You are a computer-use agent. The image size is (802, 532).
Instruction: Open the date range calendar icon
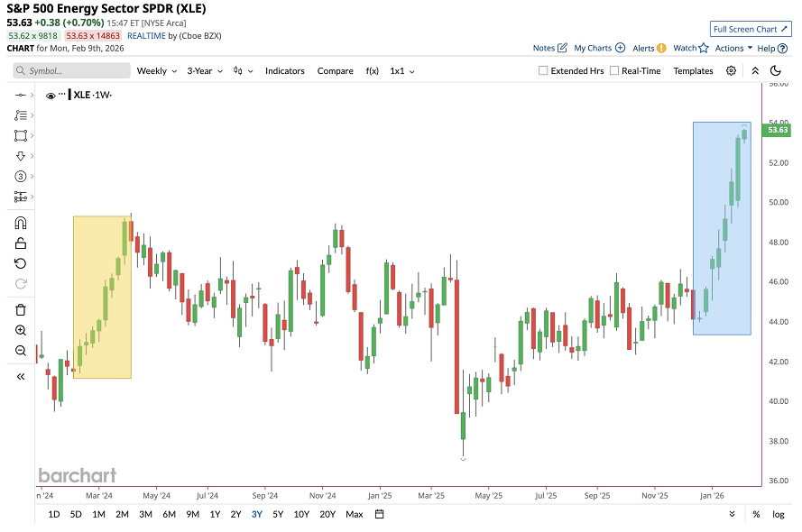[379, 514]
